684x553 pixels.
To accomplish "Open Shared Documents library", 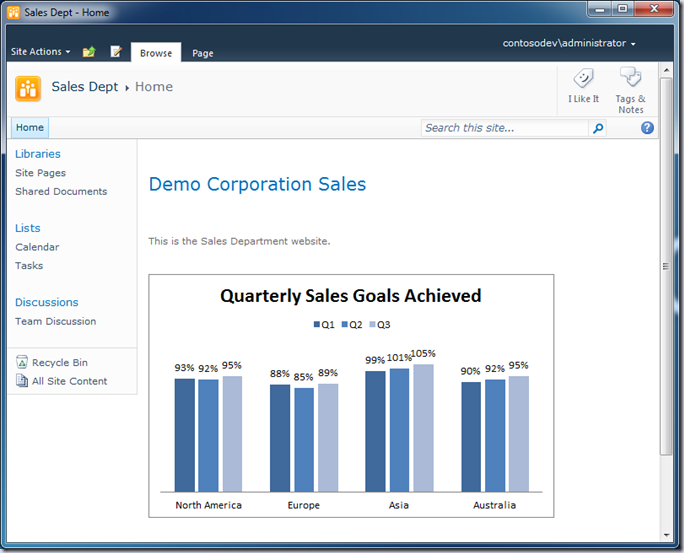I will click(61, 191).
